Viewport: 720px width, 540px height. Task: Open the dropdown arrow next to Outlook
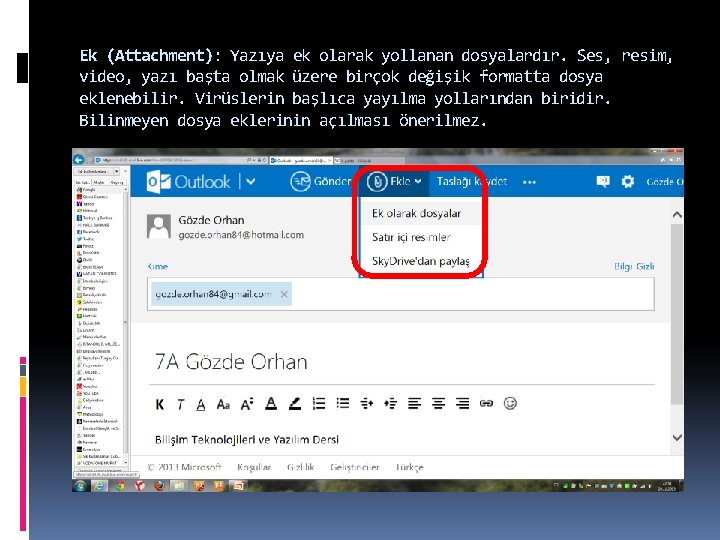tap(251, 182)
